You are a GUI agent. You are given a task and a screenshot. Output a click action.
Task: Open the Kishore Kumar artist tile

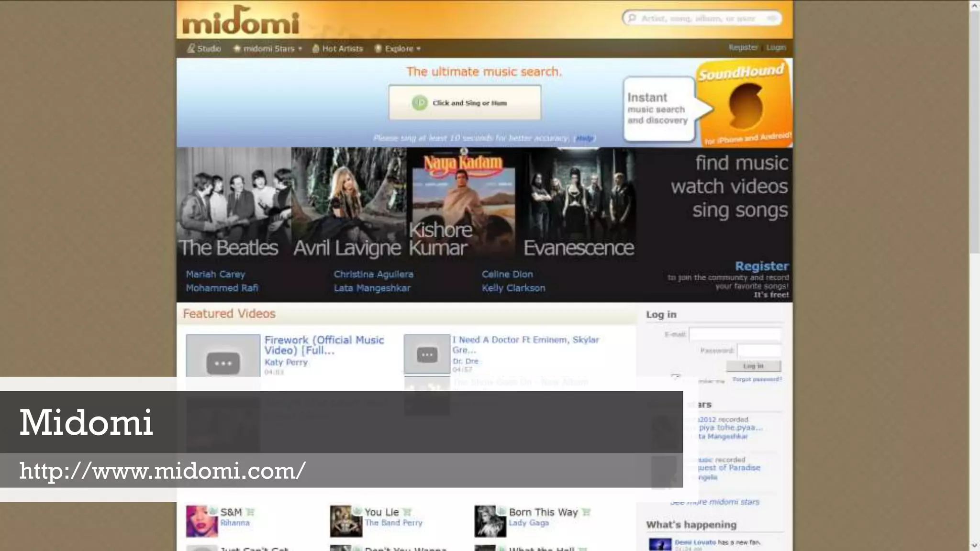tap(463, 203)
